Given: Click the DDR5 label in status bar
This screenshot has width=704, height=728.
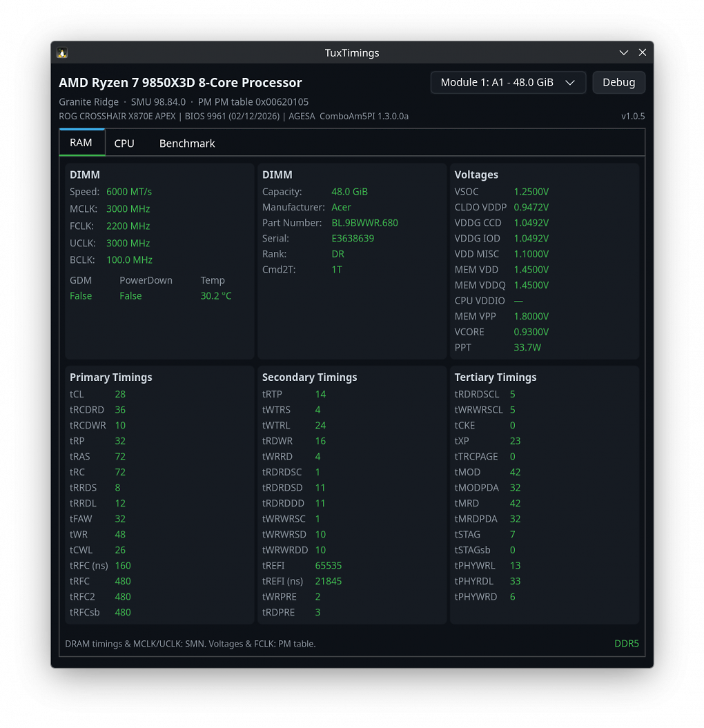Looking at the screenshot, I should 627,644.
